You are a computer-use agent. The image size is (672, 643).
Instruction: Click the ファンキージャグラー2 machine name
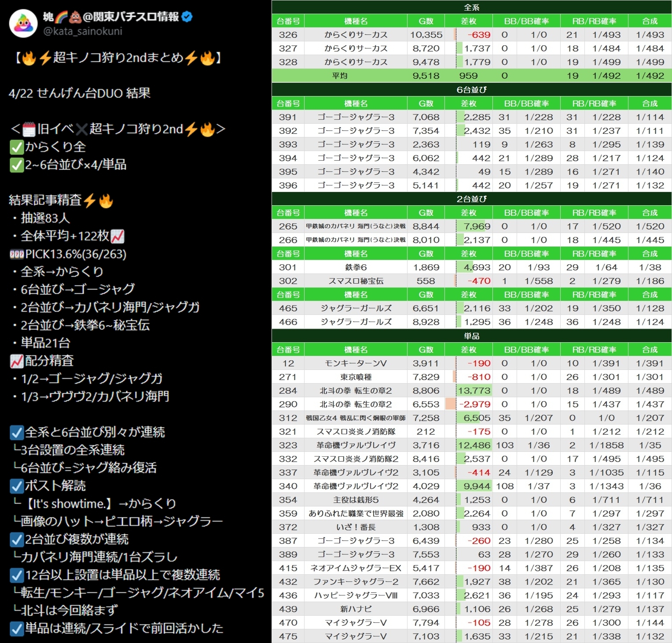(356, 582)
